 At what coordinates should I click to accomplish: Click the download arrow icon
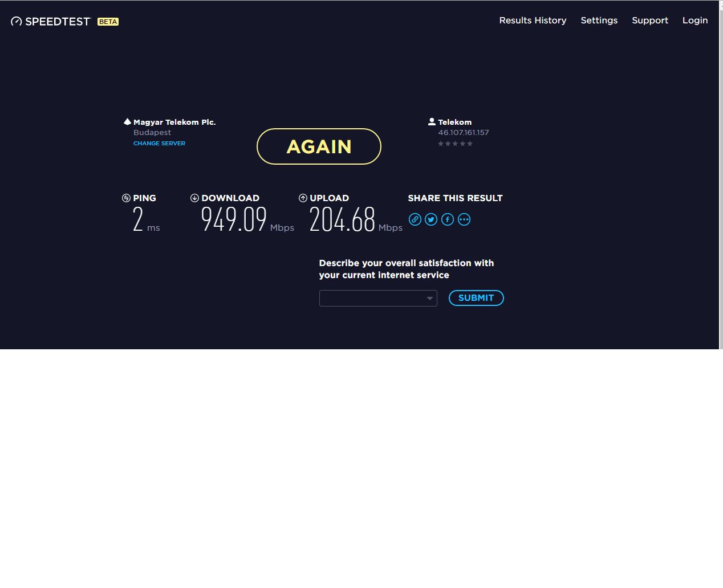[194, 198]
